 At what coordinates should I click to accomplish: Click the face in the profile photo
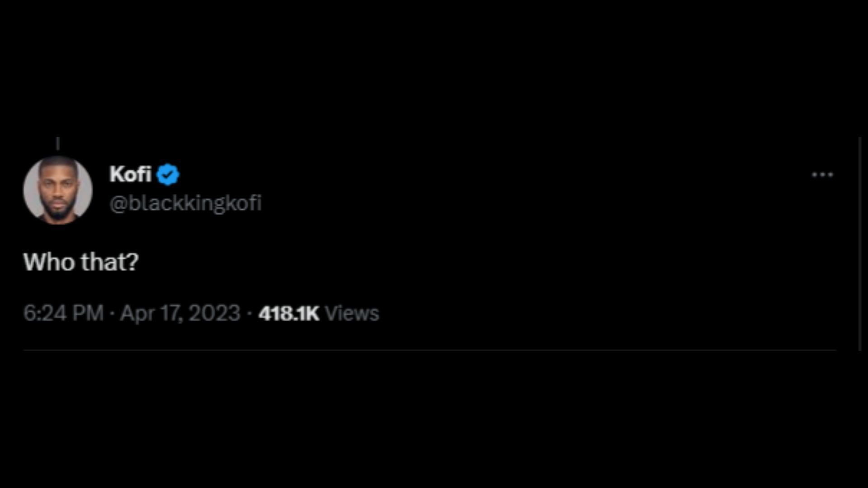tap(58, 190)
